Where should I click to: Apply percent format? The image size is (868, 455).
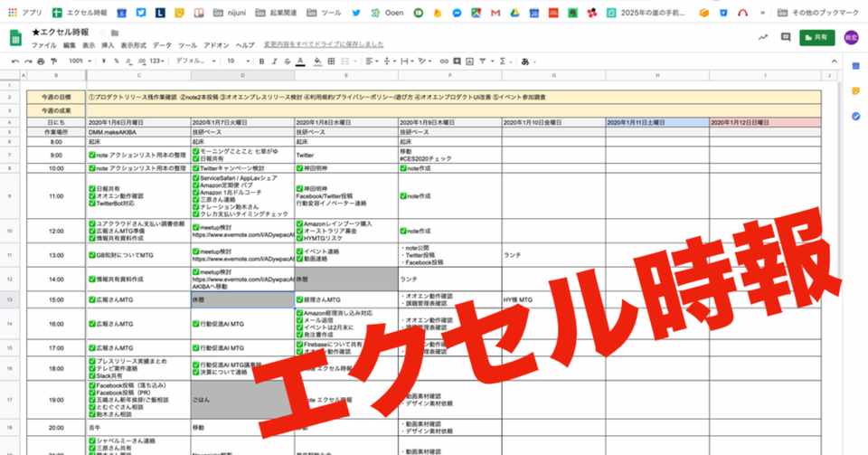(117, 62)
